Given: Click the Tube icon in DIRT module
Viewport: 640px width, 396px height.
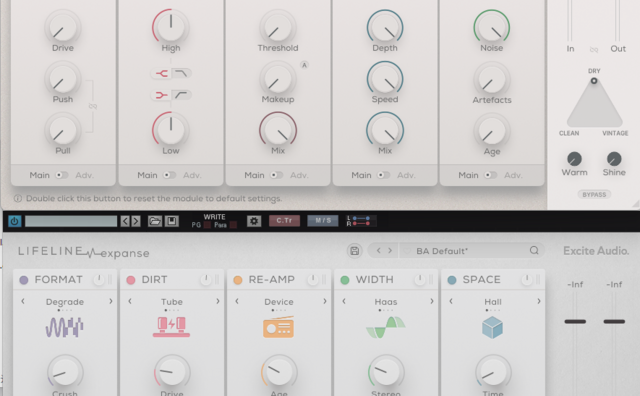Looking at the screenshot, I should [171, 327].
